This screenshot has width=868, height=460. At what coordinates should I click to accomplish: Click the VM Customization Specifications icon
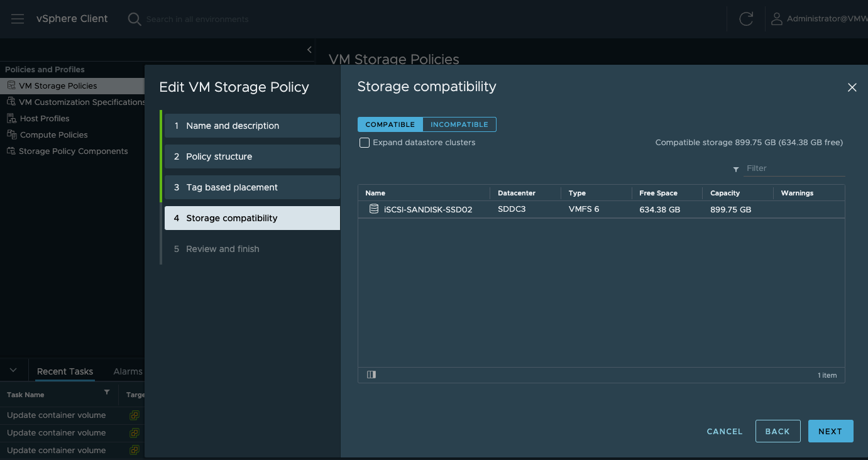coord(11,101)
